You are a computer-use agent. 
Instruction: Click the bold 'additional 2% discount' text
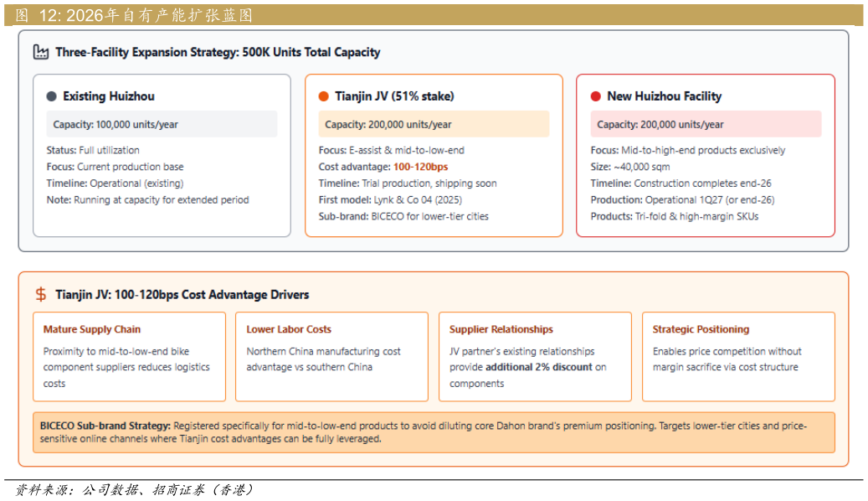(x=539, y=367)
